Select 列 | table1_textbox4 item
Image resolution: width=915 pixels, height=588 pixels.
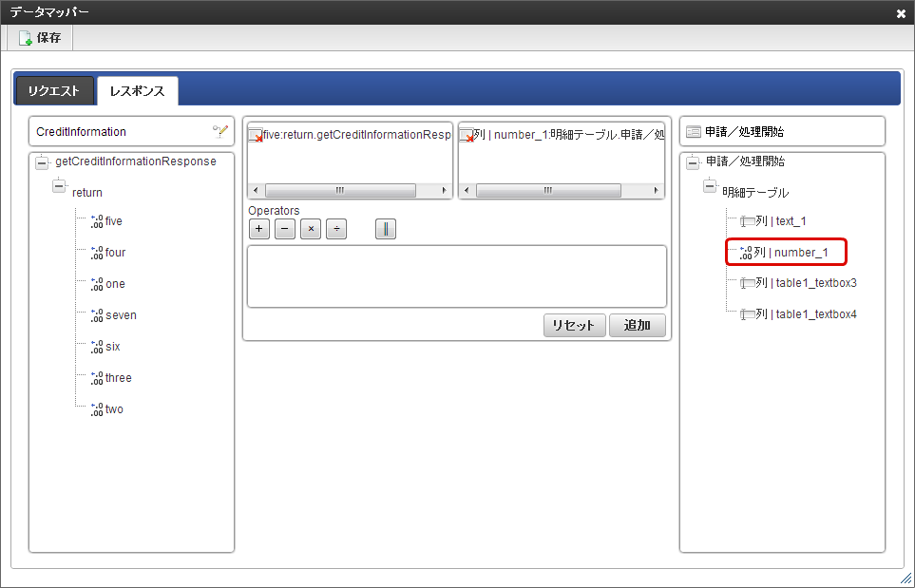coord(807,315)
